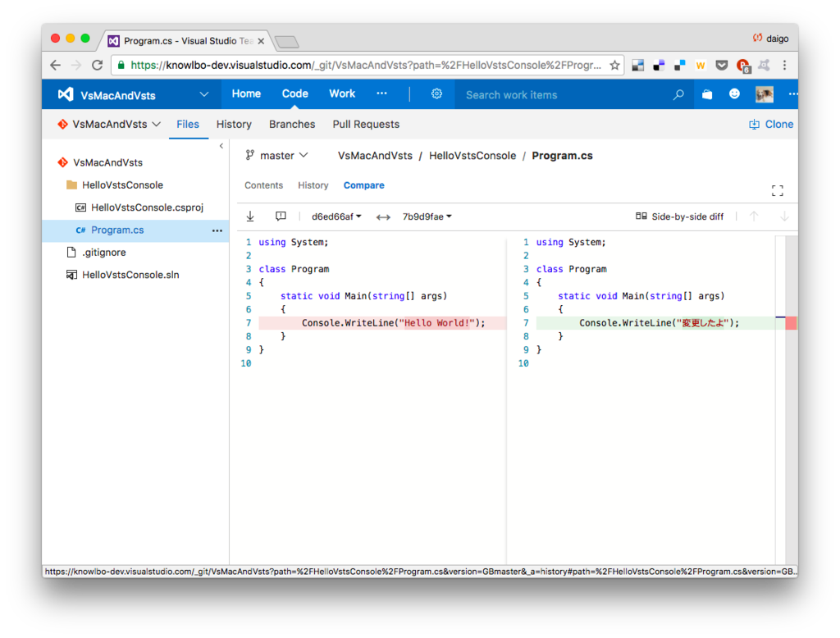The width and height of the screenshot is (840, 638).
Task: Open the VsMacAndVsts project dropdown
Action: (134, 95)
